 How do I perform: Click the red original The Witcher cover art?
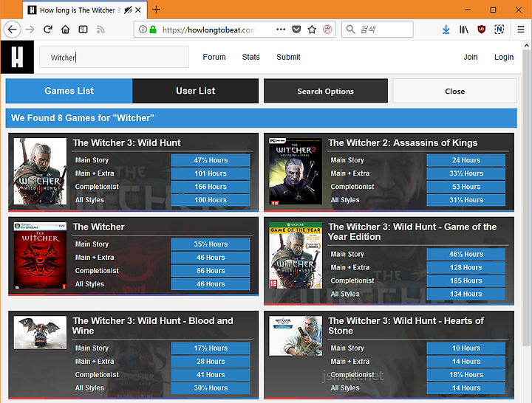click(x=40, y=255)
